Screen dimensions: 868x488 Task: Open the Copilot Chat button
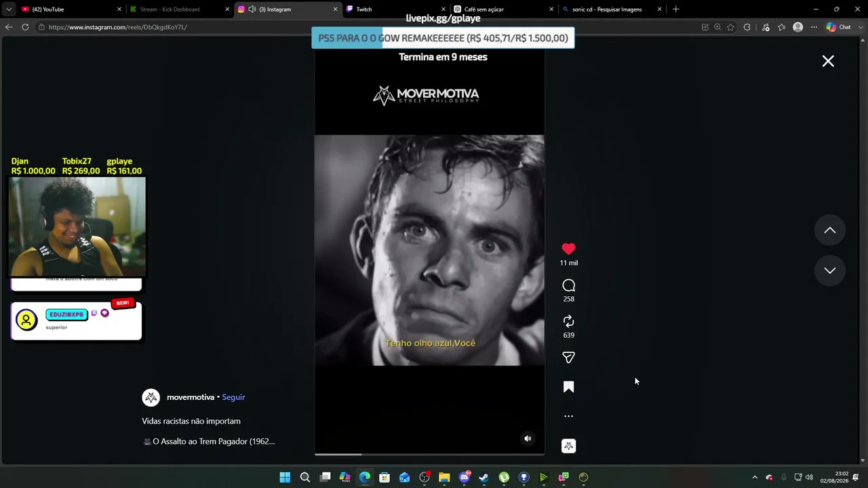pyautogui.click(x=838, y=27)
